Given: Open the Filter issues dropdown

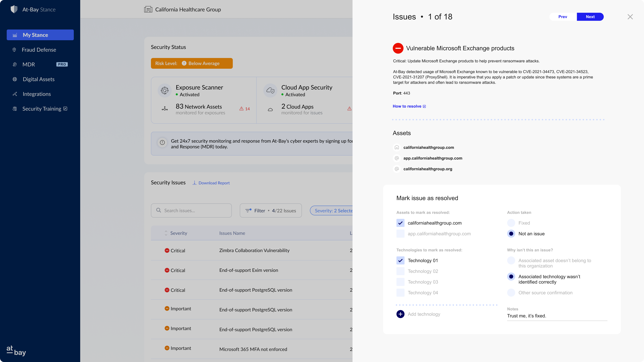Looking at the screenshot, I should (271, 211).
